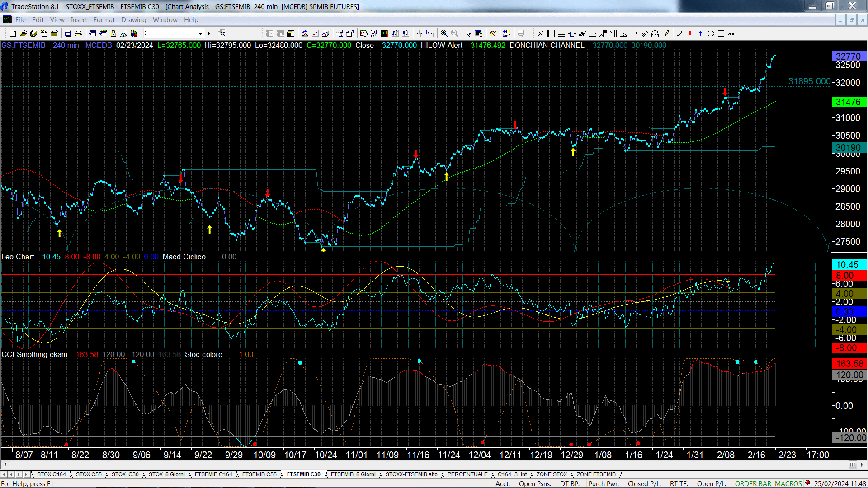Switch to the FTSEMIB C55 tab
This screenshot has width=868, height=488.
pos(259,474)
